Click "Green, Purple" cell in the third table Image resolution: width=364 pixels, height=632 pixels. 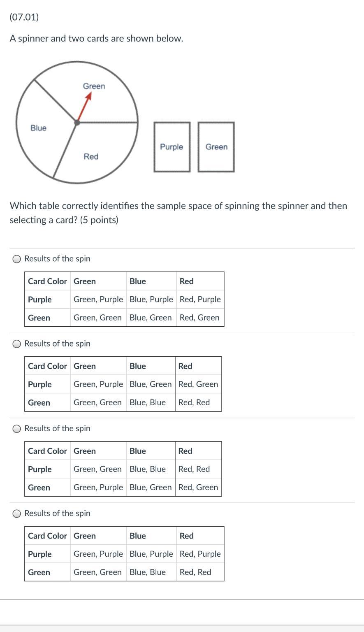98,487
